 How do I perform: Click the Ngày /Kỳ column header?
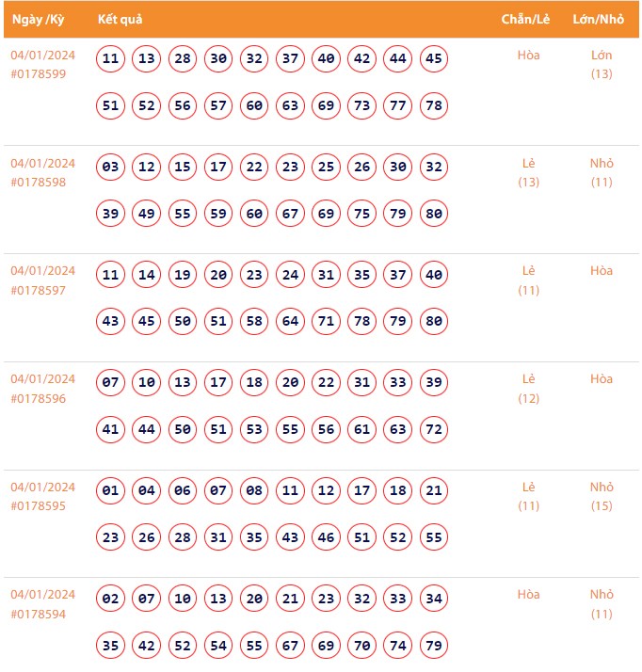(x=38, y=20)
